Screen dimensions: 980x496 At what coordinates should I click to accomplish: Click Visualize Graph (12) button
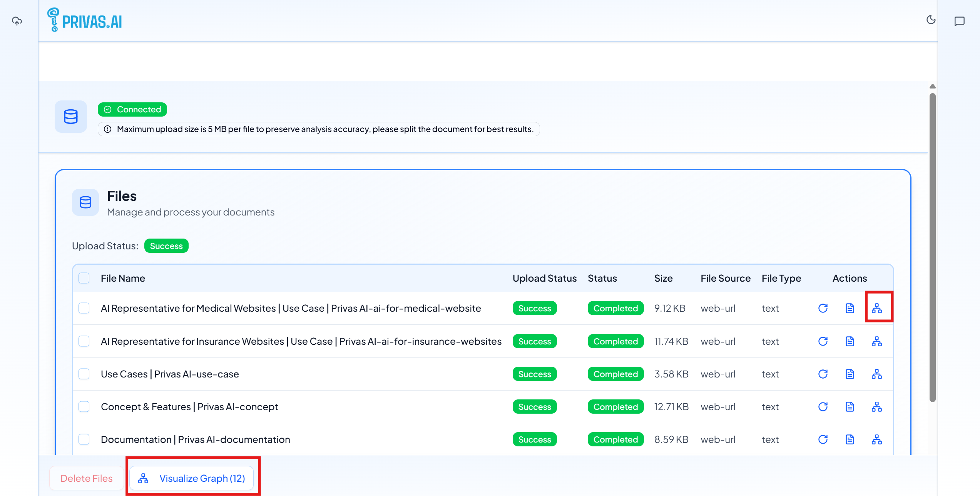[192, 478]
